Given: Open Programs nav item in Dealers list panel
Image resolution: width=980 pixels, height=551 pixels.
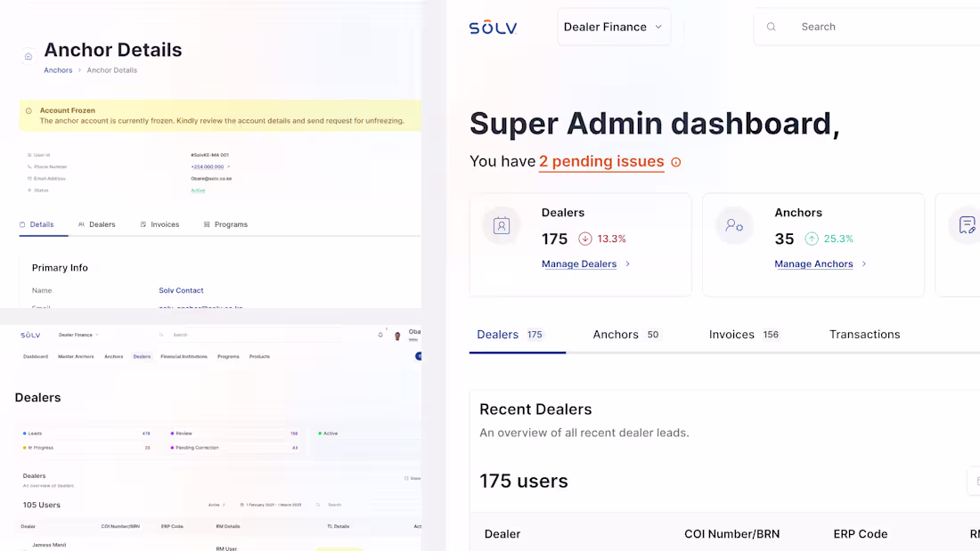Looking at the screenshot, I should [228, 357].
